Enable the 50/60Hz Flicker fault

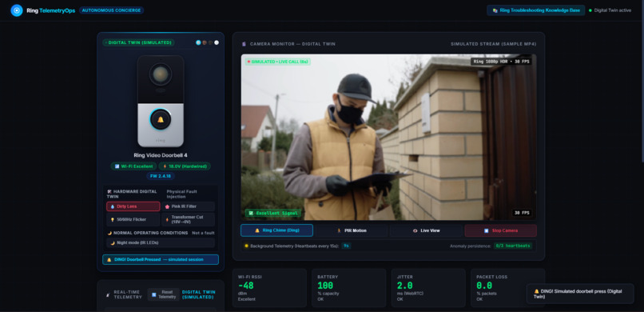(133, 219)
